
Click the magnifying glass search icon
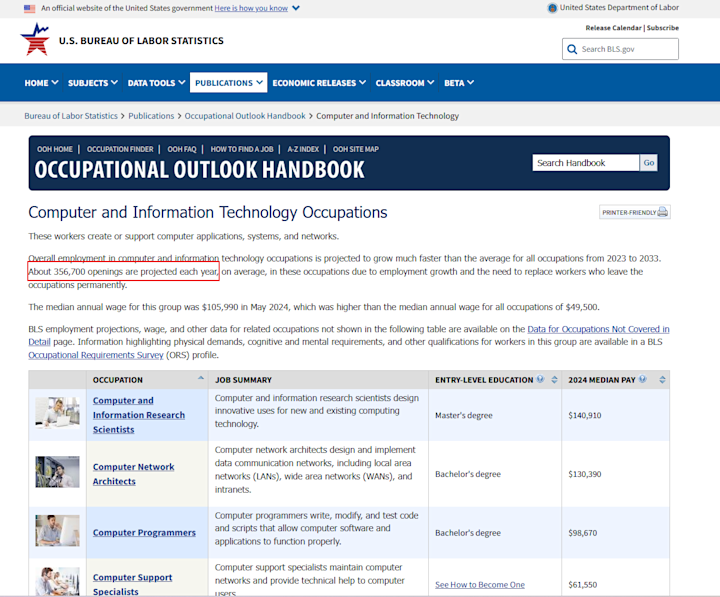pyautogui.click(x=572, y=49)
